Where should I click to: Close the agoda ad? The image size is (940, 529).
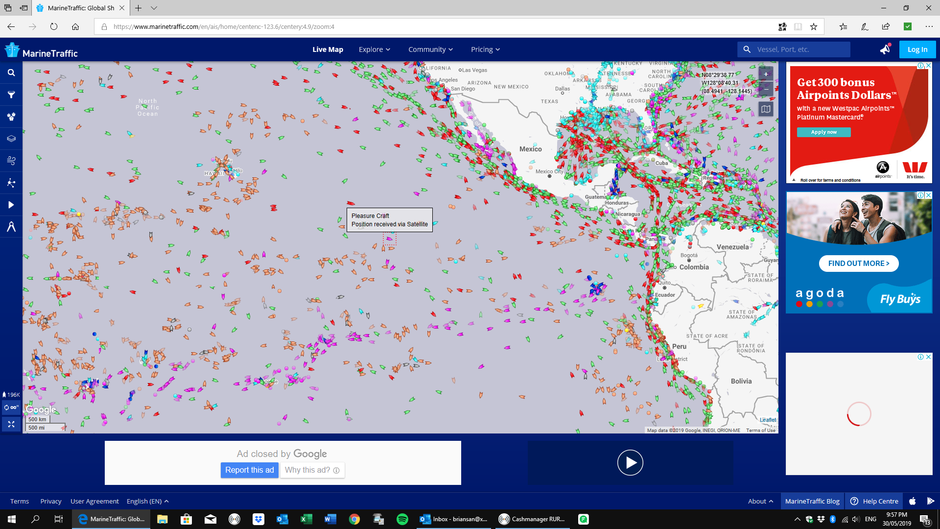[x=928, y=196]
